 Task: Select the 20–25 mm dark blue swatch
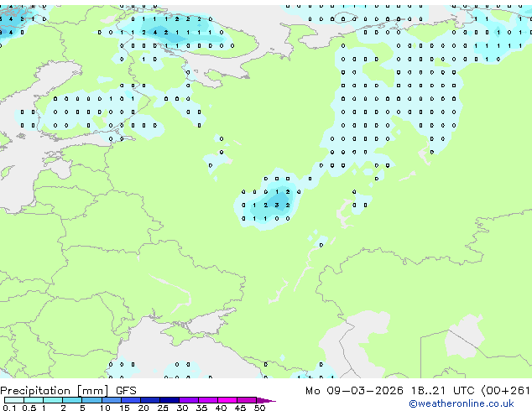[x=149, y=400]
